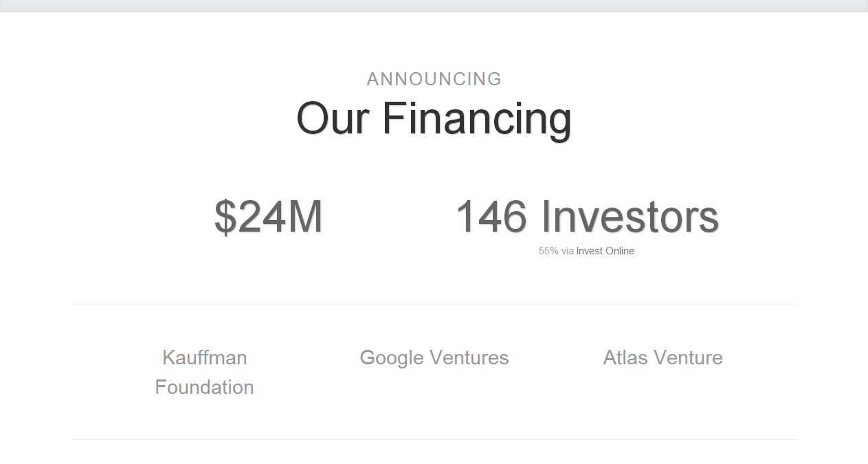
Task: Select the Google Ventures investor name
Action: [x=434, y=357]
